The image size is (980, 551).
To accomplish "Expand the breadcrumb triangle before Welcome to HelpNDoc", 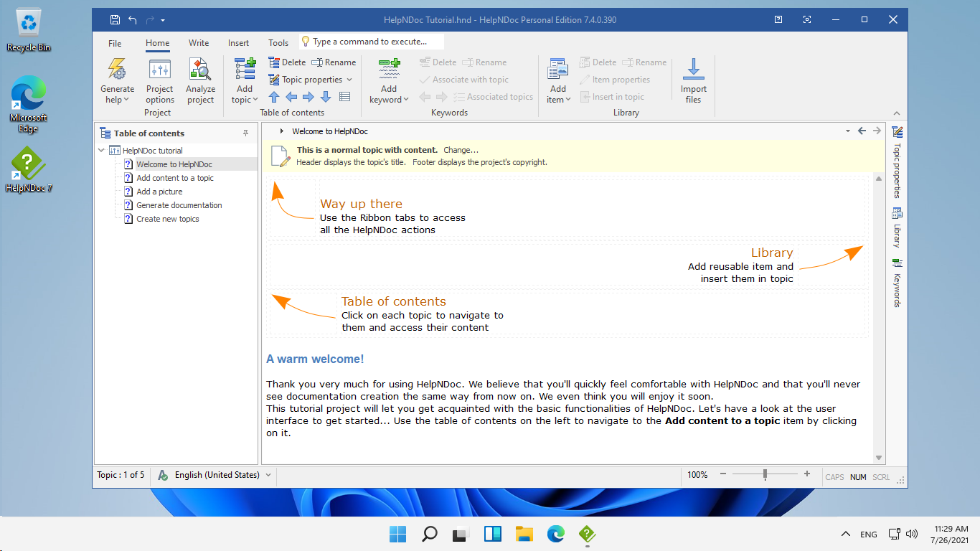I will pos(282,131).
